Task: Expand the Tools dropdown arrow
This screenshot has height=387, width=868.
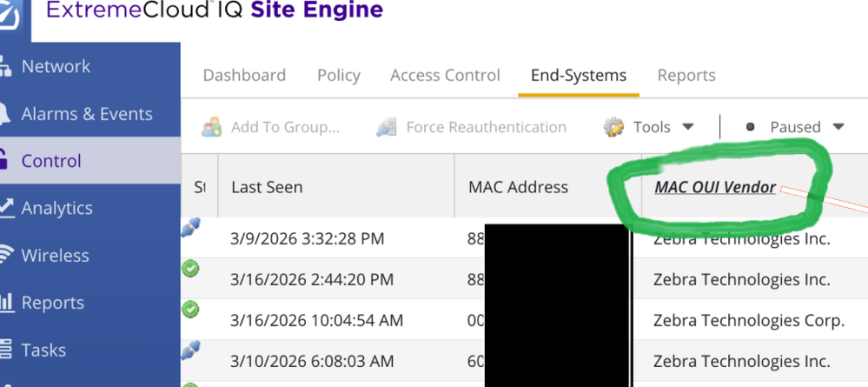Action: coord(687,127)
